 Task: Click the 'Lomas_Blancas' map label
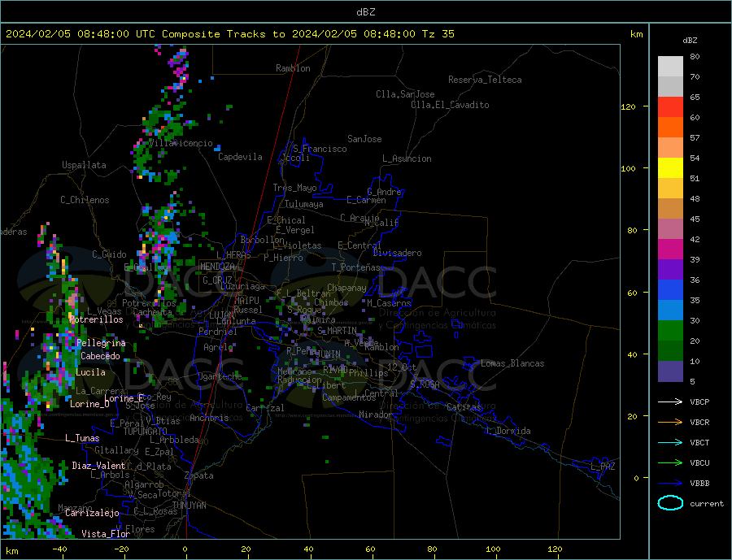point(512,363)
